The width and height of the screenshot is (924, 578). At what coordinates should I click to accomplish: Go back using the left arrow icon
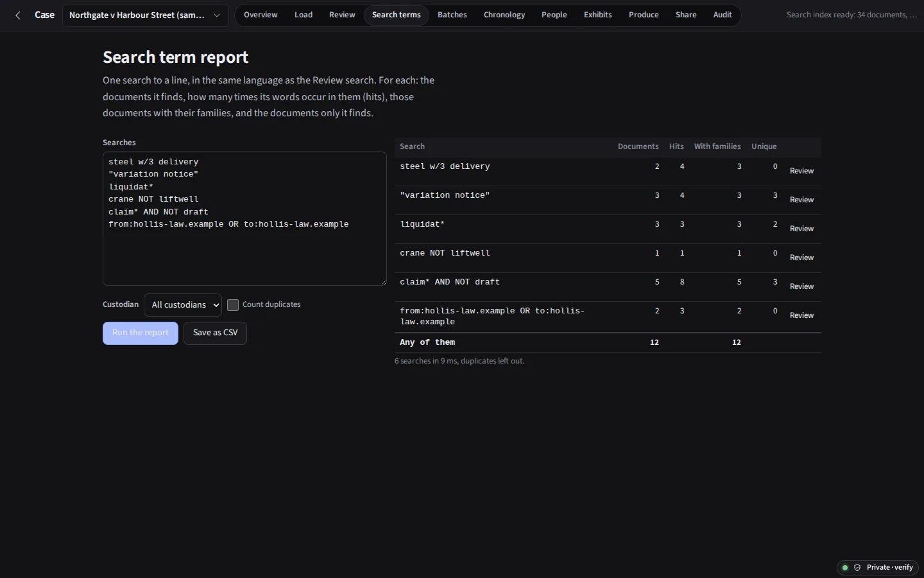(x=18, y=15)
